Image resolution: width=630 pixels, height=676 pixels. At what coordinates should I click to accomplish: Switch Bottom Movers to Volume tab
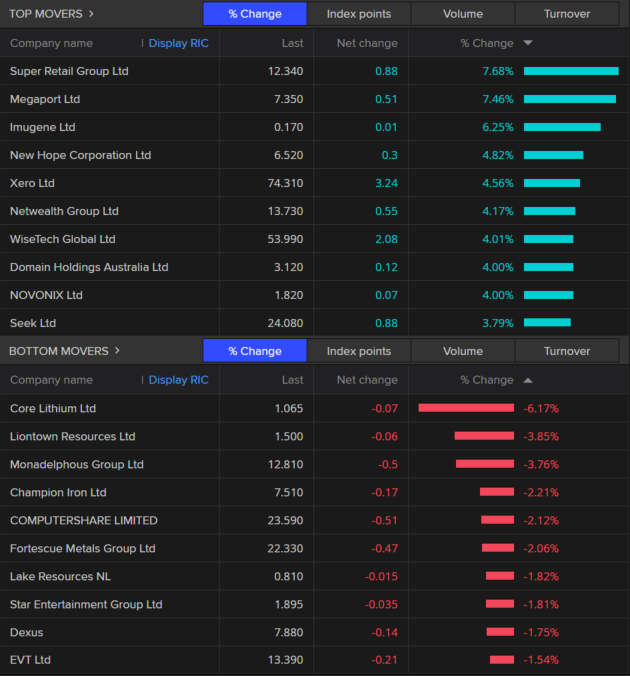tap(463, 351)
